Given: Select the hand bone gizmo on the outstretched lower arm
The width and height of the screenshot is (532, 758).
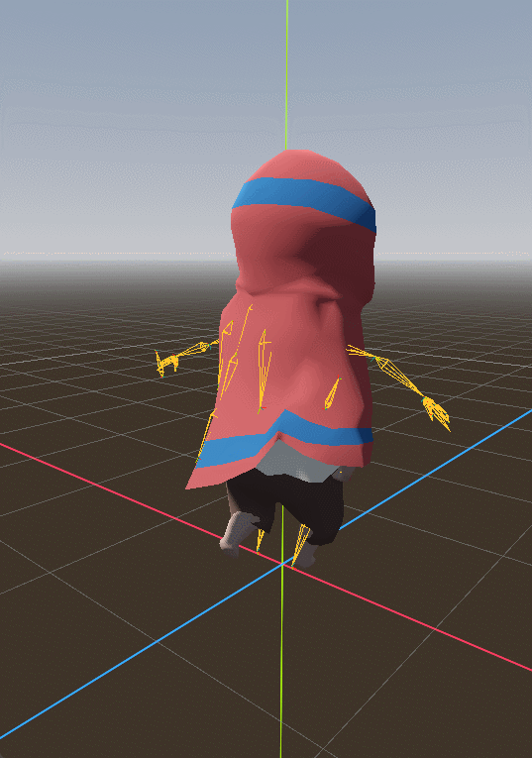Looking at the screenshot, I should point(437,412).
